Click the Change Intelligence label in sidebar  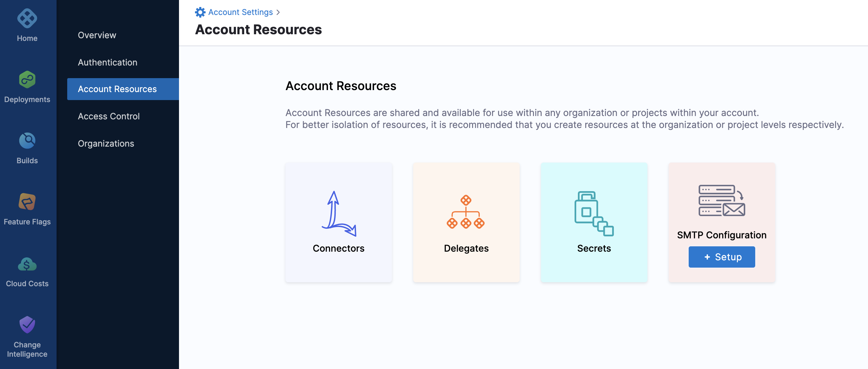[27, 349]
